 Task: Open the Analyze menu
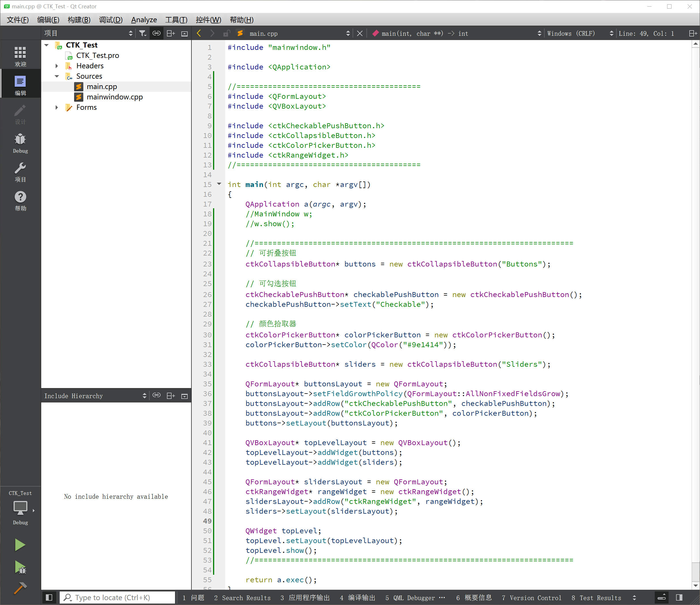click(144, 20)
